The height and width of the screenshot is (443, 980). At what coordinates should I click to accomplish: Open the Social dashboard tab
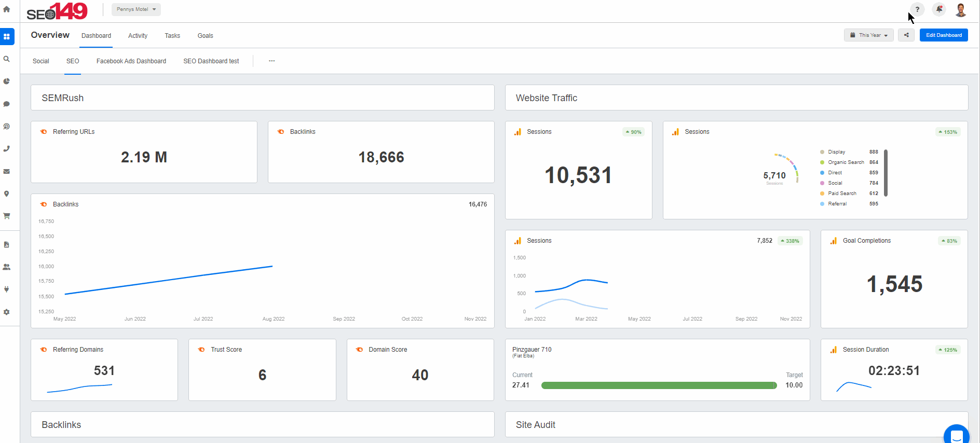pos(41,61)
